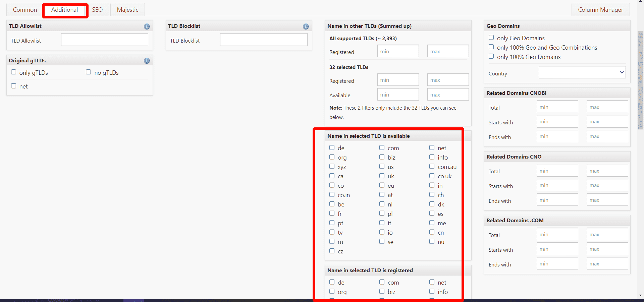
Task: Switch to the Common tab
Action: [x=25, y=10]
